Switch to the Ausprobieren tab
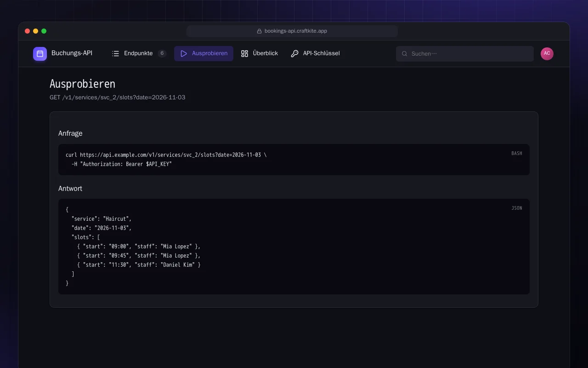Image resolution: width=588 pixels, height=368 pixels. click(204, 53)
